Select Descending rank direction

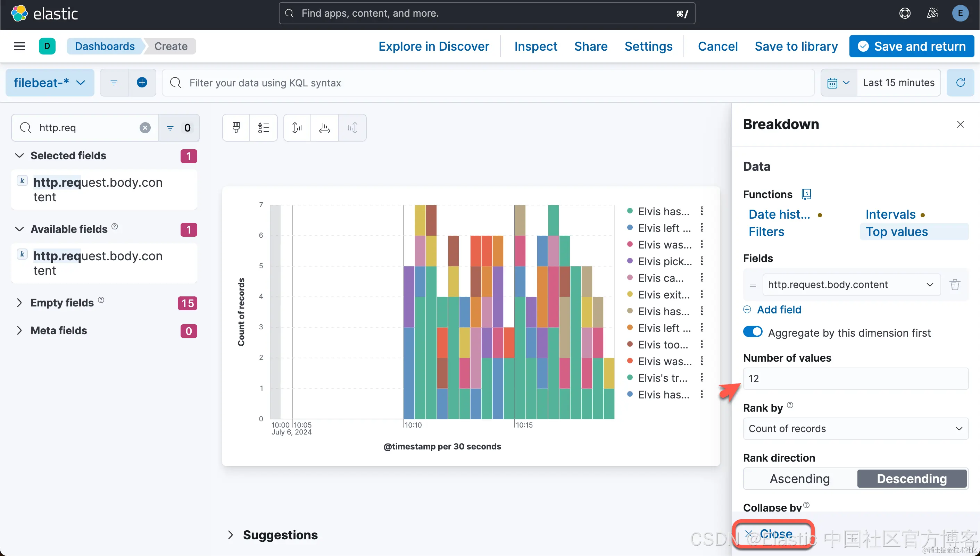click(912, 479)
